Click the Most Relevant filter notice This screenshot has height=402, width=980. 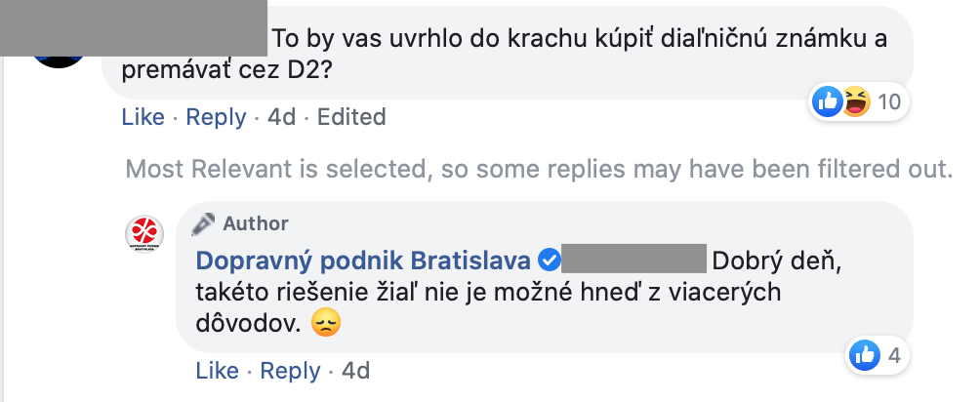[538, 169]
